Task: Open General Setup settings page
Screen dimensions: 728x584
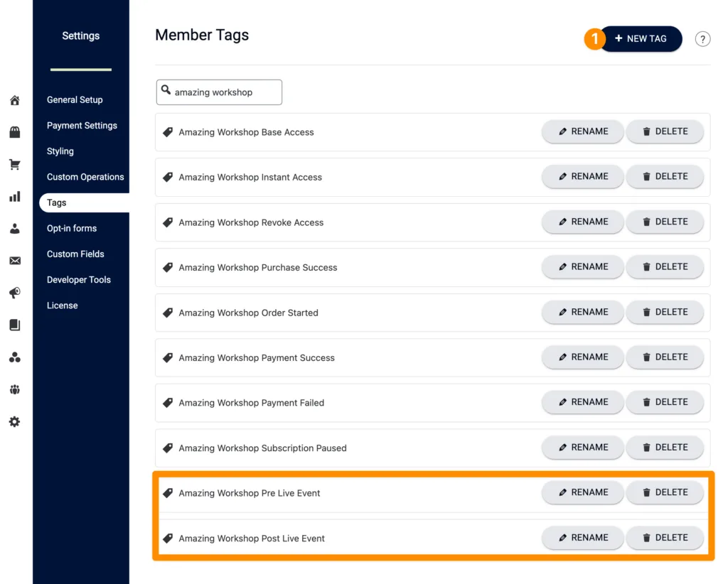Action: click(x=75, y=100)
